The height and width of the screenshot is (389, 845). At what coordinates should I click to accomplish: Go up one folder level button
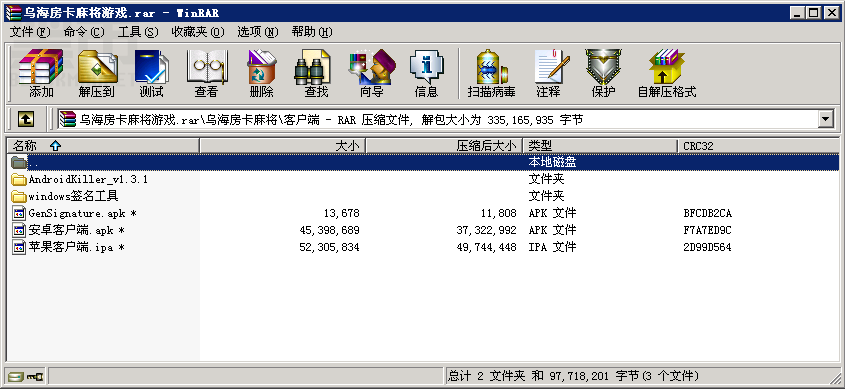pos(25,119)
